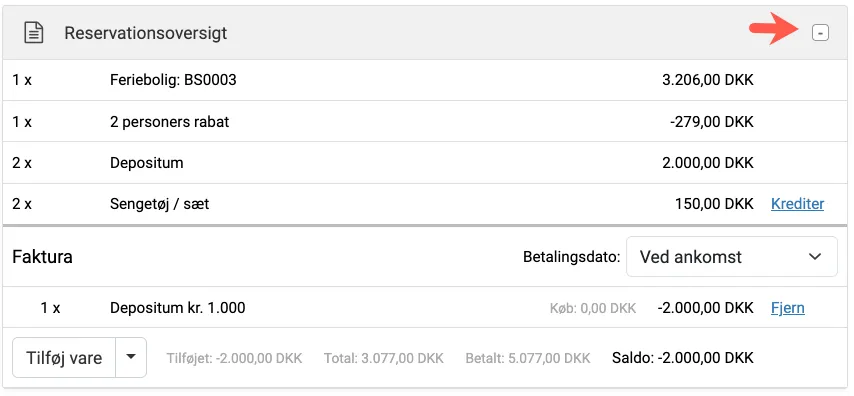The width and height of the screenshot is (854, 396).
Task: Remove Depositum item via Fjern link
Action: (788, 308)
